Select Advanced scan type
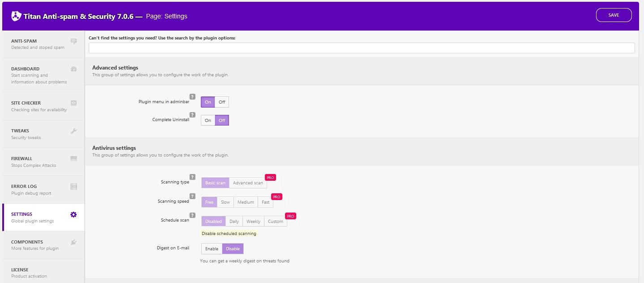The image size is (644, 283). [x=248, y=183]
